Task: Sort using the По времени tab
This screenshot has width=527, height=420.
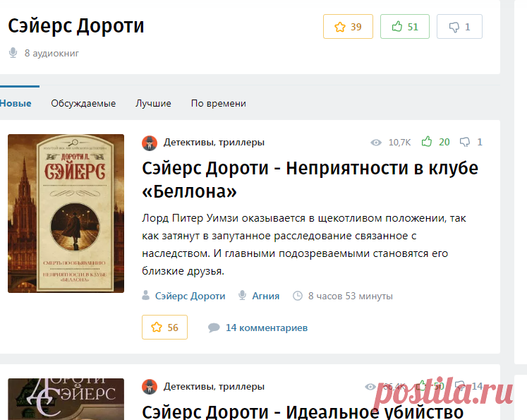Action: tap(219, 103)
